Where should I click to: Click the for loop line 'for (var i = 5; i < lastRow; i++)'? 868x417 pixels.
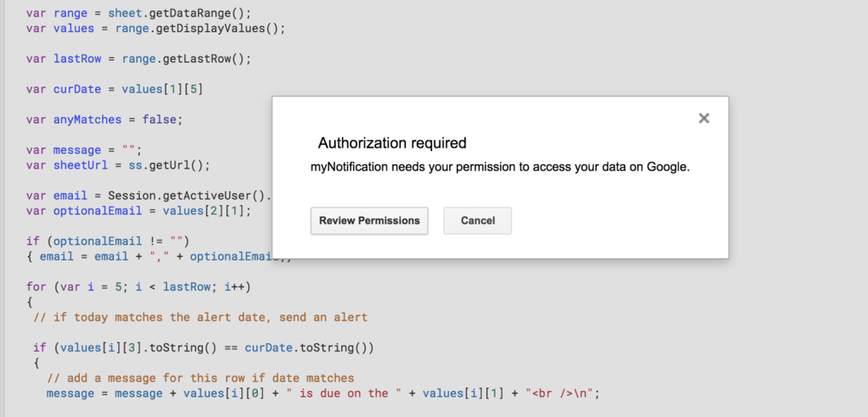pyautogui.click(x=138, y=287)
